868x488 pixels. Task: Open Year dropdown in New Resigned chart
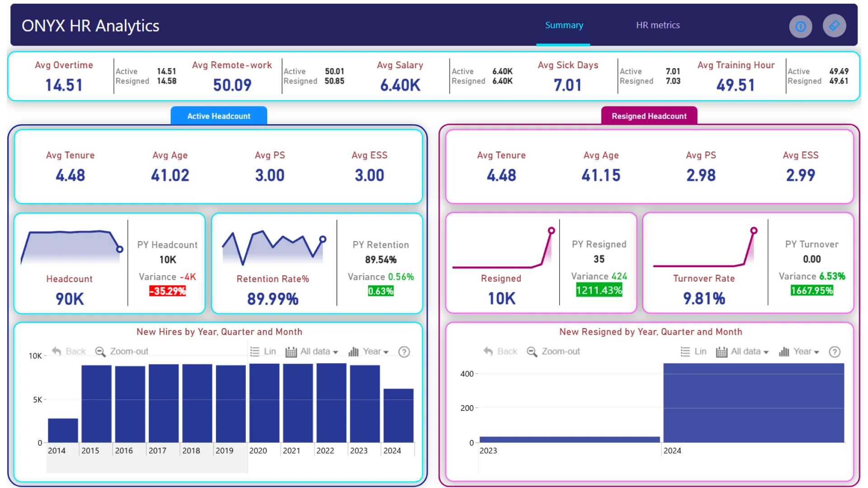coord(799,352)
